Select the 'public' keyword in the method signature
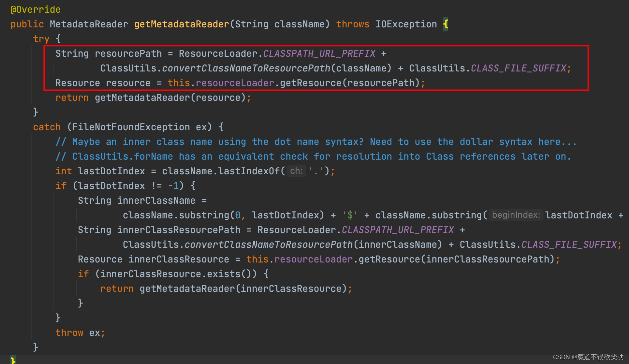Image resolution: width=629 pixels, height=364 pixels. click(27, 24)
